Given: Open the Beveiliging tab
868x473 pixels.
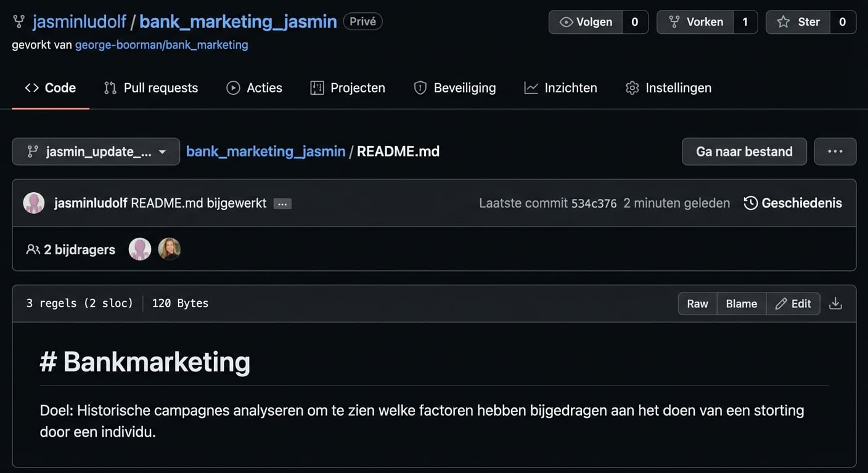Looking at the screenshot, I should point(454,87).
